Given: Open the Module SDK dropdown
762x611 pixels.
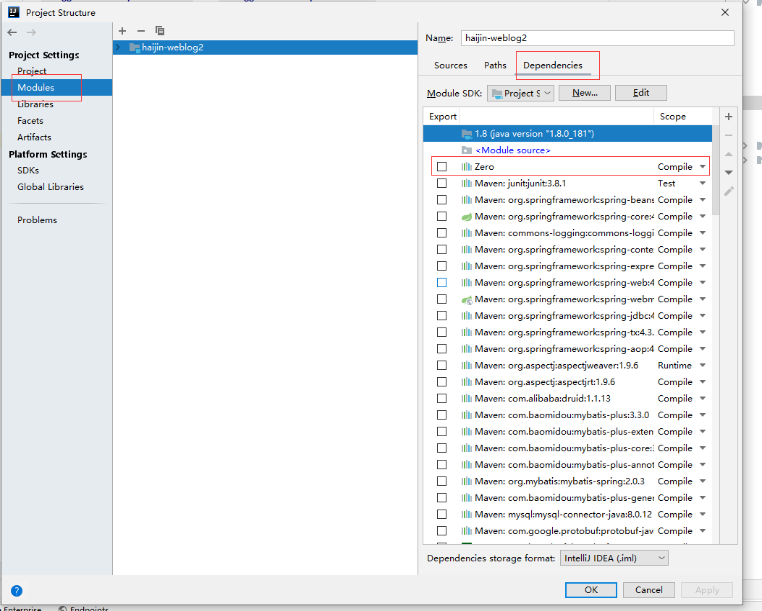Looking at the screenshot, I should point(520,93).
